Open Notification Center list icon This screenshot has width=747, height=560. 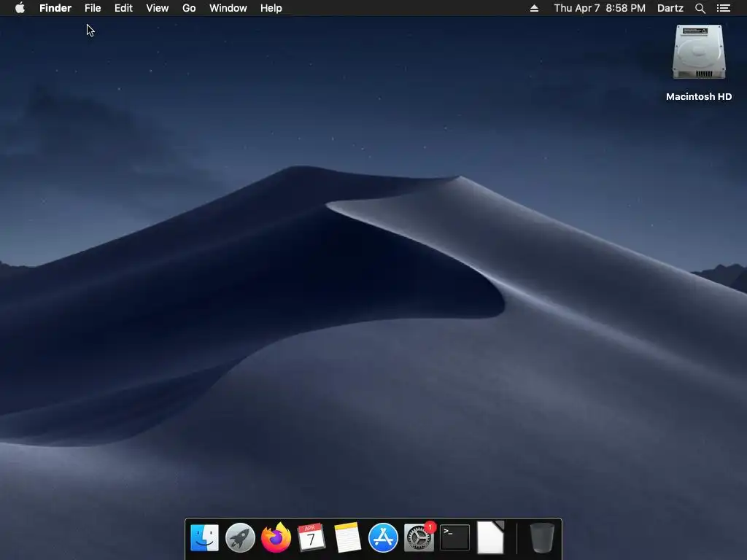[x=723, y=8]
